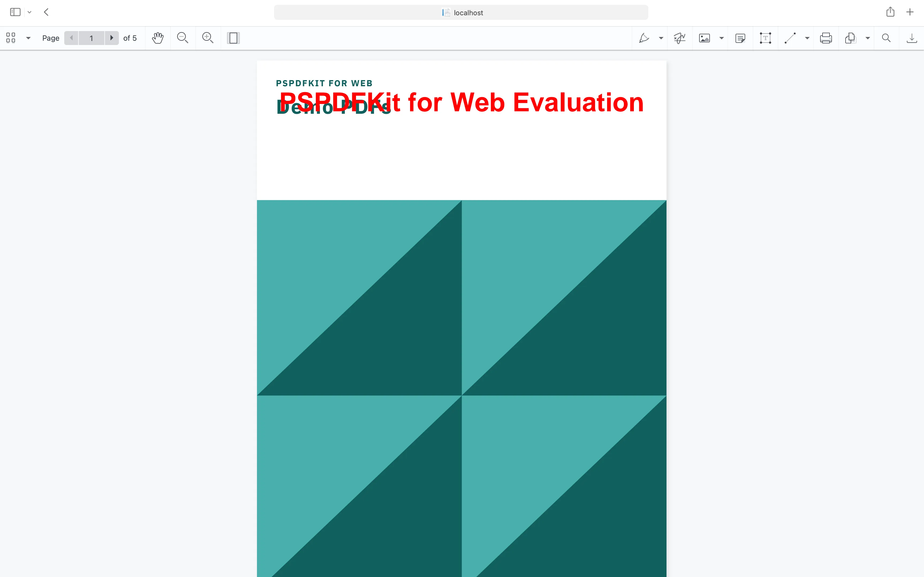Toggle the thumbnail sidebar panel
924x577 pixels.
(x=10, y=38)
